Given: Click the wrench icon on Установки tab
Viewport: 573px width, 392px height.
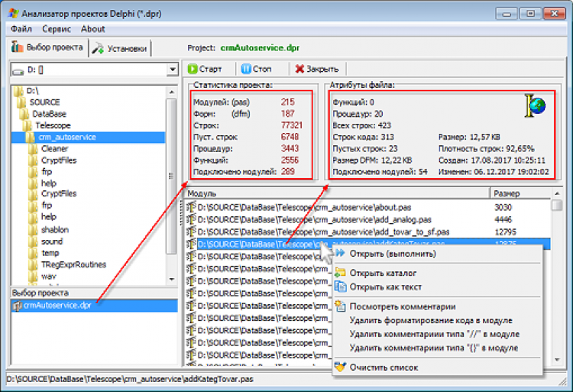Looking at the screenshot, I should coord(98,48).
